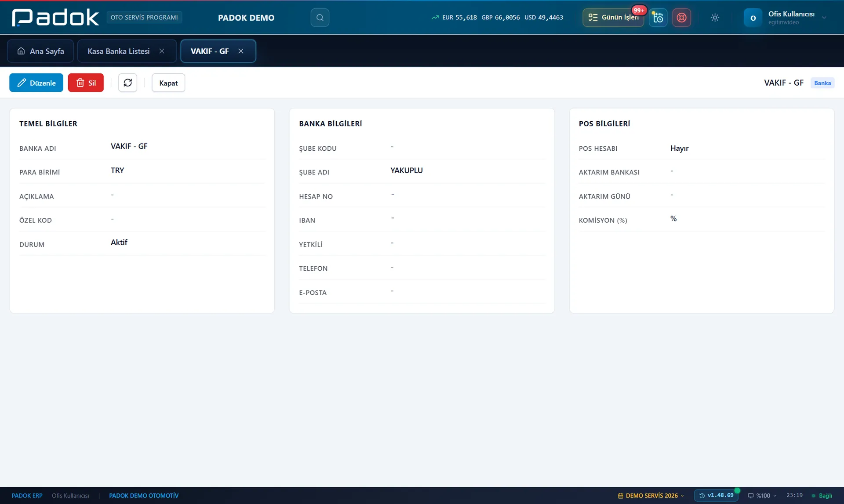Click the PADOK ERP footer link

(27, 496)
